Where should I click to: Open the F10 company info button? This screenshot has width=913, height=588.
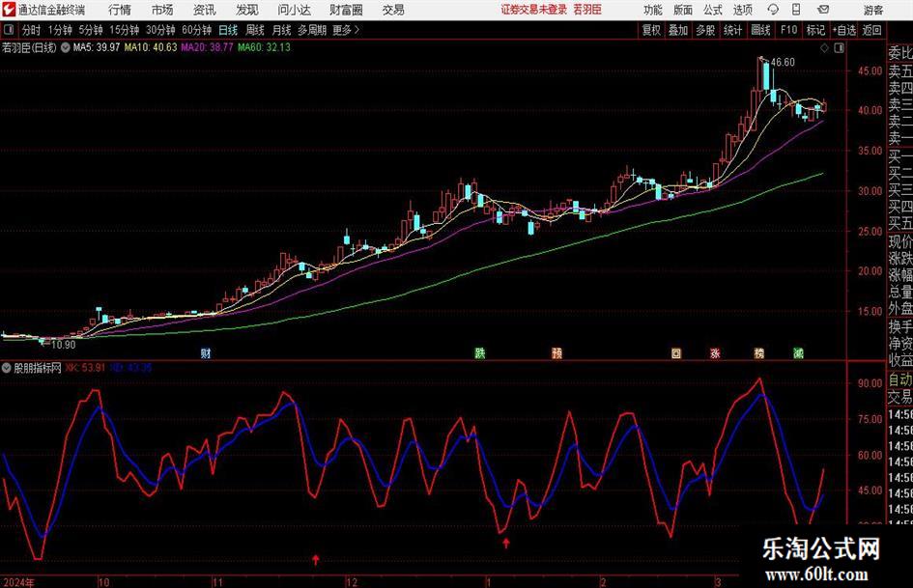click(789, 30)
